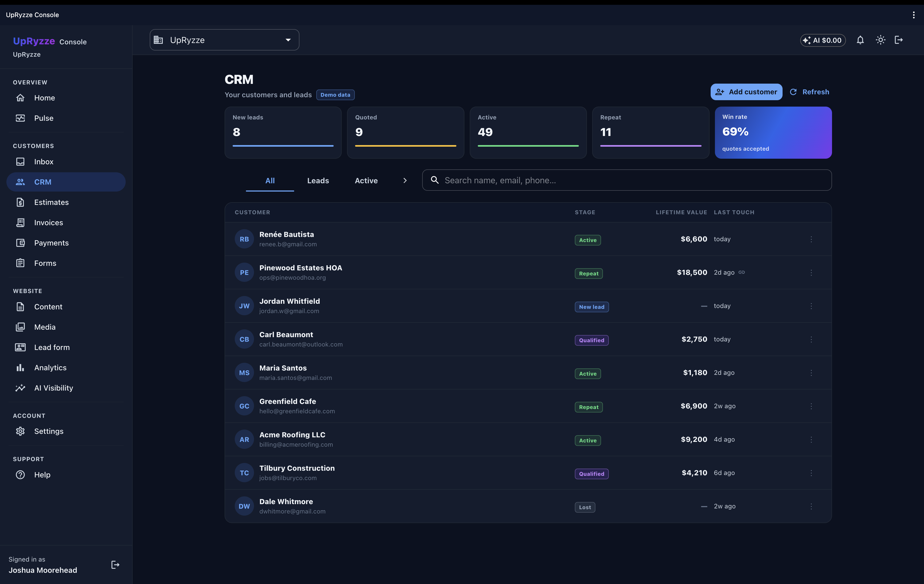Open Invoices in the sidebar
Viewport: 924px width, 584px height.
66,222
